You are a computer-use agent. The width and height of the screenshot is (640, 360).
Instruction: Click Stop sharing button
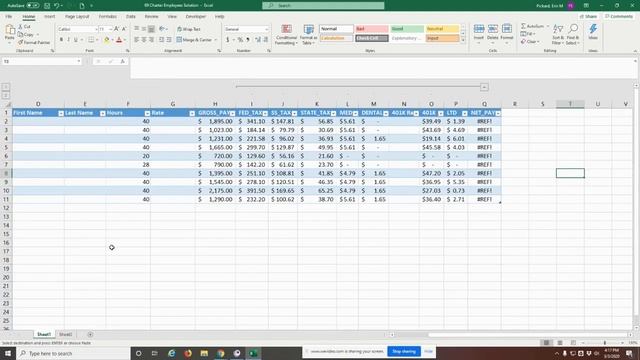pos(404,351)
